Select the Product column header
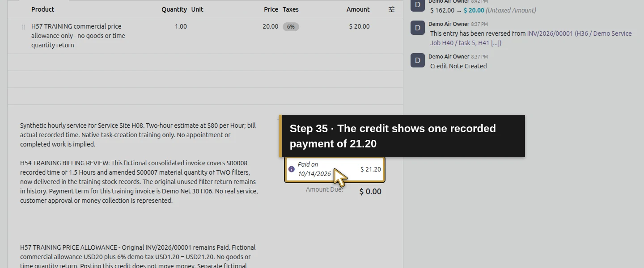The image size is (644, 268). click(43, 9)
